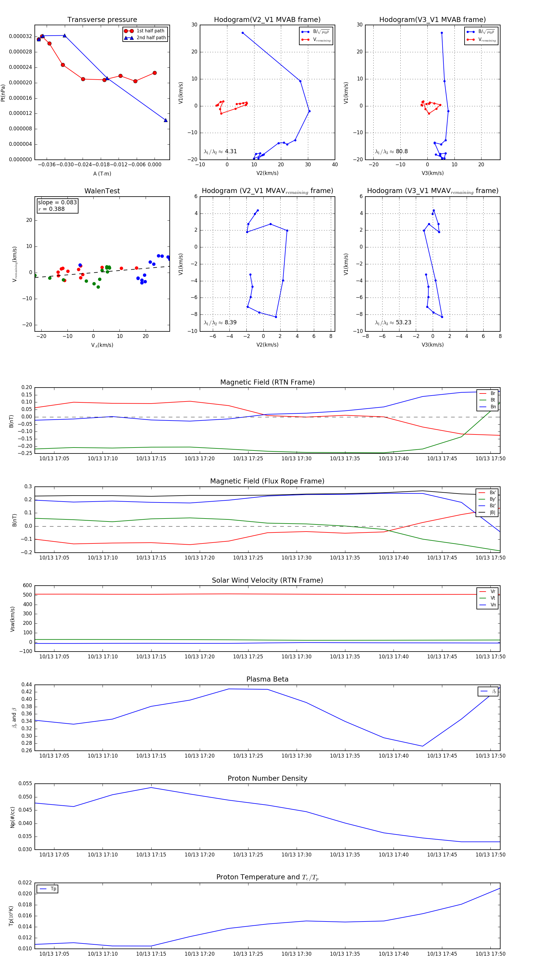Image resolution: width=535 pixels, height=980 pixels.
Task: Select the 'Bn' legend entry
Action: coord(487,407)
